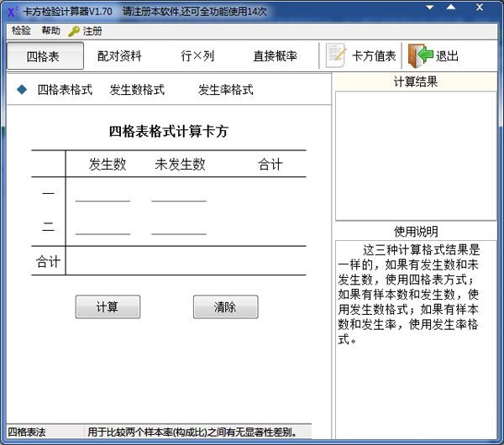
Task: Open the 检验 menu
Action: [x=21, y=31]
